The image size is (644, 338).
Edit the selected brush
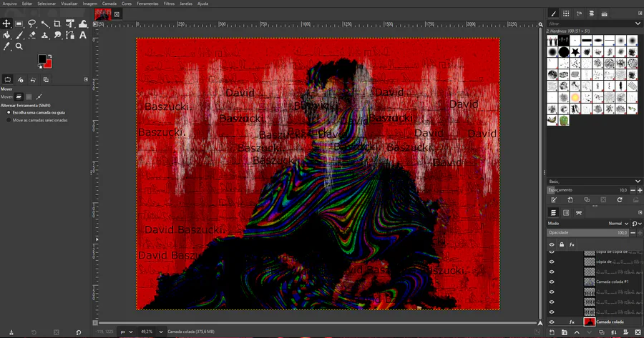(x=554, y=200)
